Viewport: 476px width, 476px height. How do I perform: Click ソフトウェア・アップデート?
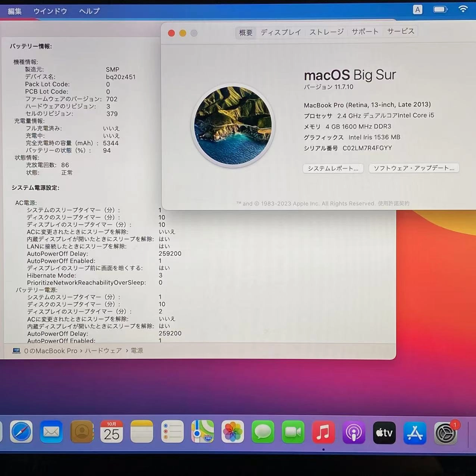pyautogui.click(x=414, y=168)
